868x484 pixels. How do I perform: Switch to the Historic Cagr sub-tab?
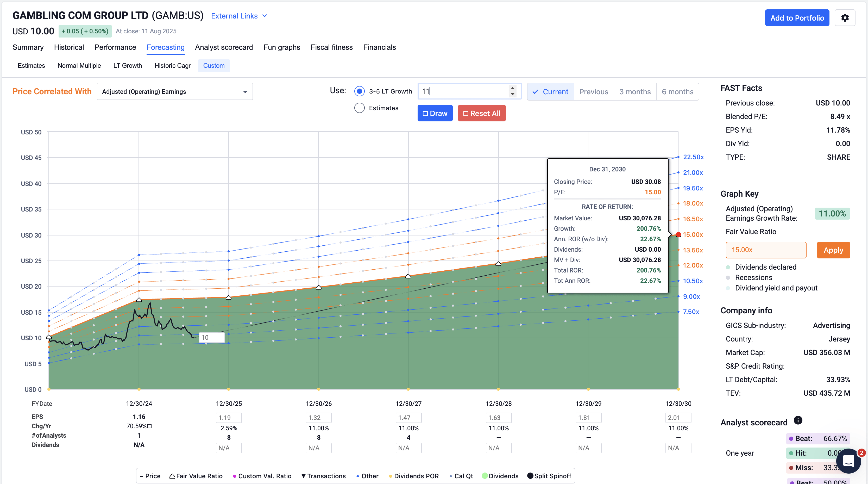(x=173, y=65)
